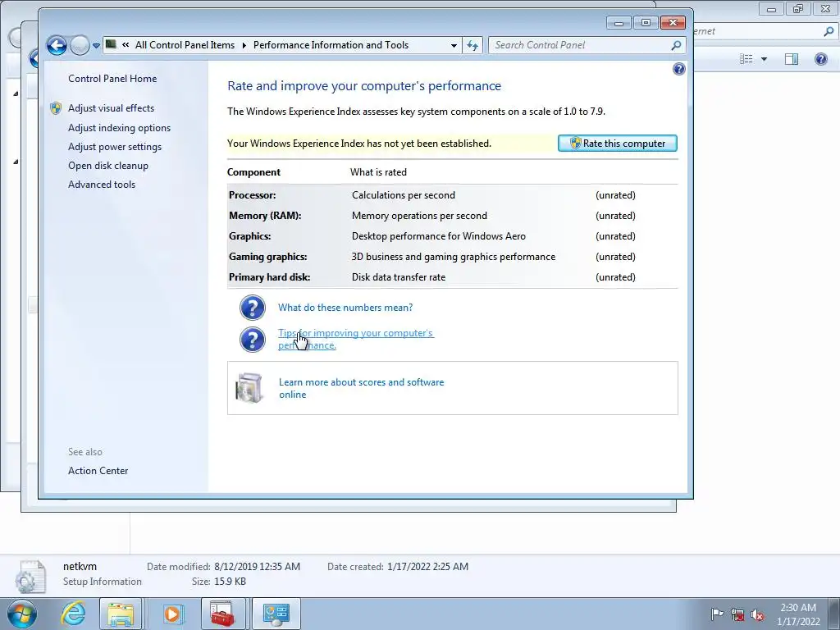Change view icon in background Explorer window
The width and height of the screenshot is (840, 630).
(x=746, y=59)
